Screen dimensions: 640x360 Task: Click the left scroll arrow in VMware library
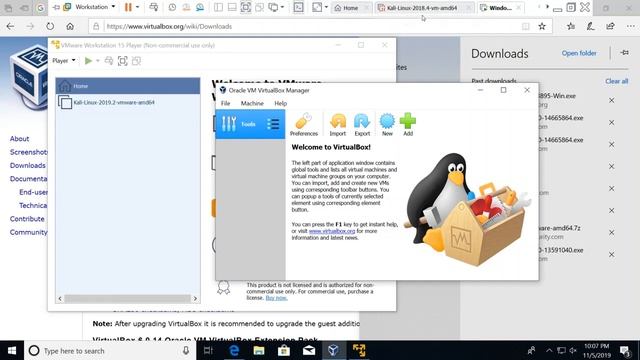coord(60,299)
